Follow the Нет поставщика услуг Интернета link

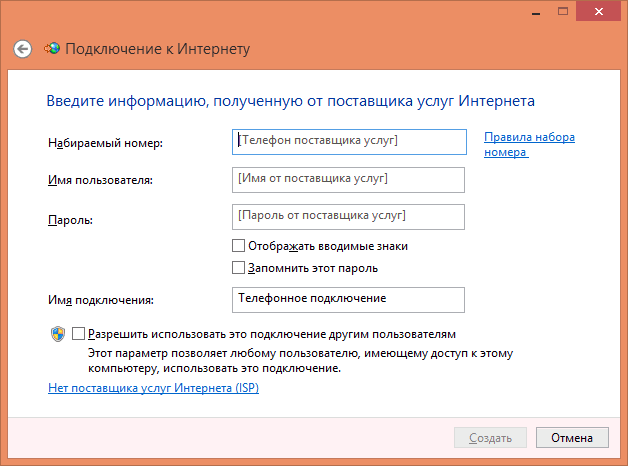(x=153, y=388)
